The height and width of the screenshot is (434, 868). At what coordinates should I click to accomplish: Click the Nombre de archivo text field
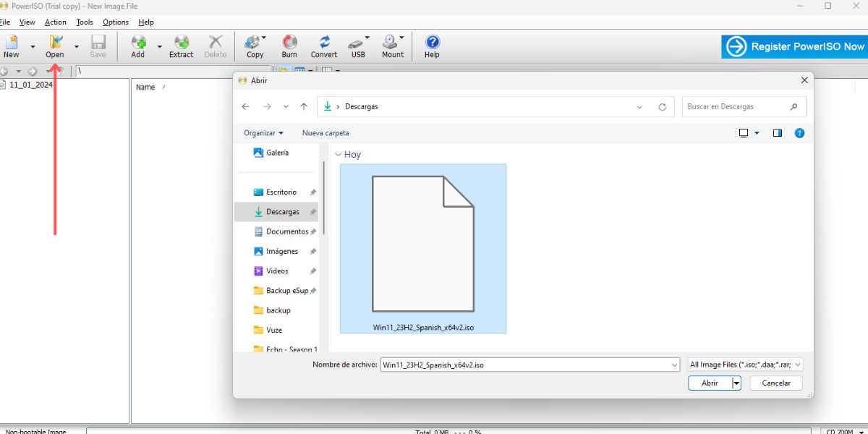pos(524,365)
